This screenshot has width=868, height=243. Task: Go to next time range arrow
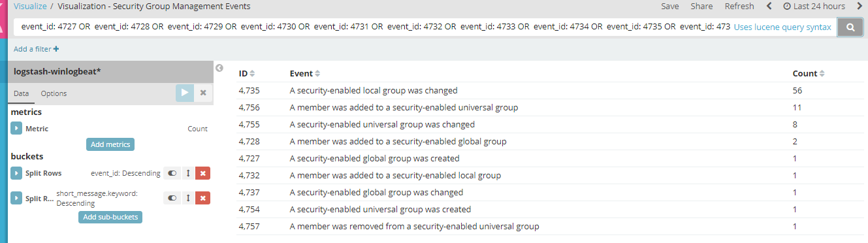[x=860, y=6]
